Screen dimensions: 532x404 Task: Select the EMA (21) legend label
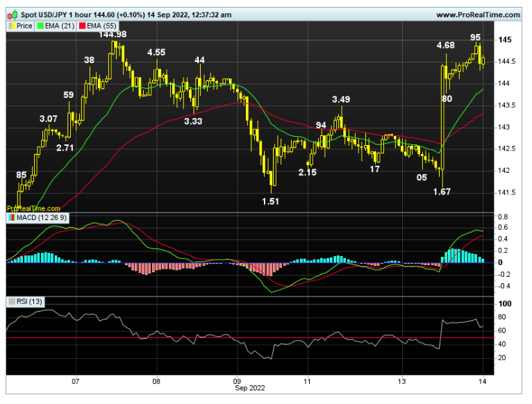(x=60, y=26)
